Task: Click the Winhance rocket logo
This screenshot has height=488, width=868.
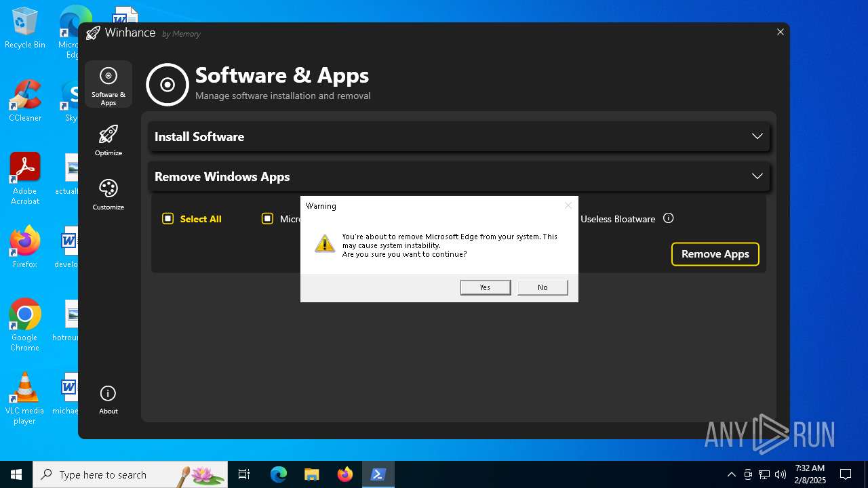Action: (x=94, y=33)
